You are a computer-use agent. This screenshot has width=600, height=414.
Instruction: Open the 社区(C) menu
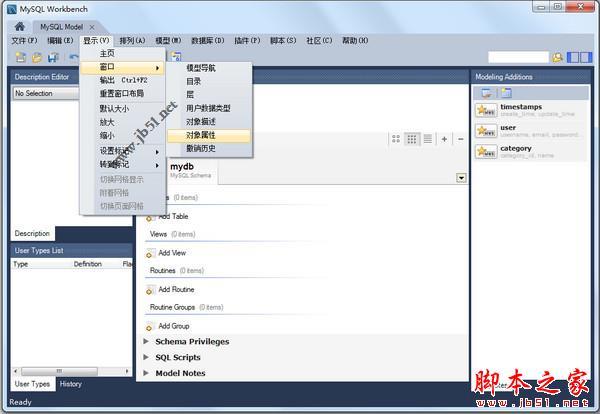pyautogui.click(x=319, y=41)
